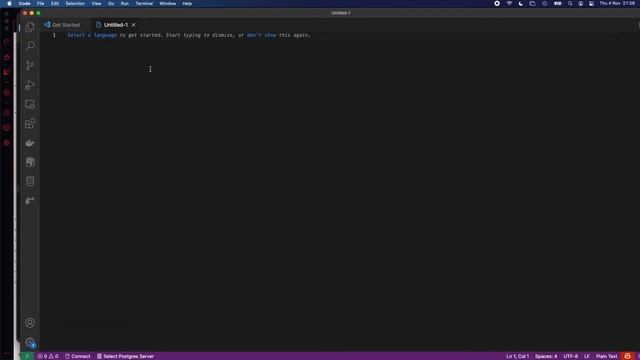Change language mode from Plain Text

[x=606, y=356]
